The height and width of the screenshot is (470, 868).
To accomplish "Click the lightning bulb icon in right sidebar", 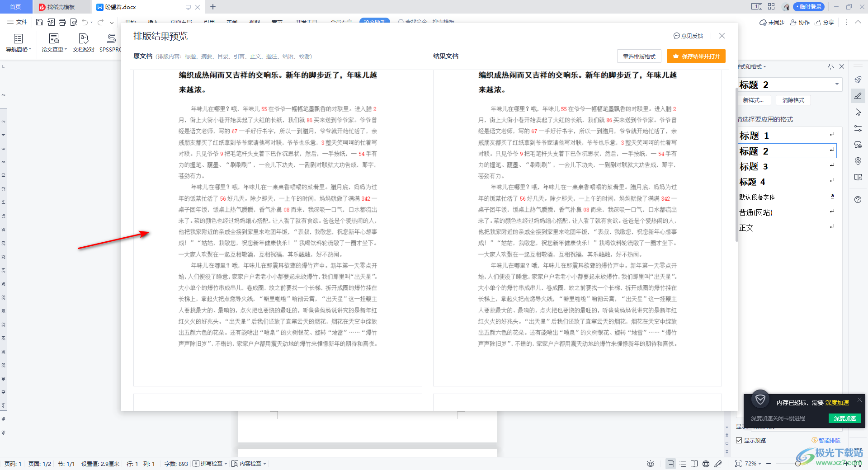I will [x=858, y=161].
